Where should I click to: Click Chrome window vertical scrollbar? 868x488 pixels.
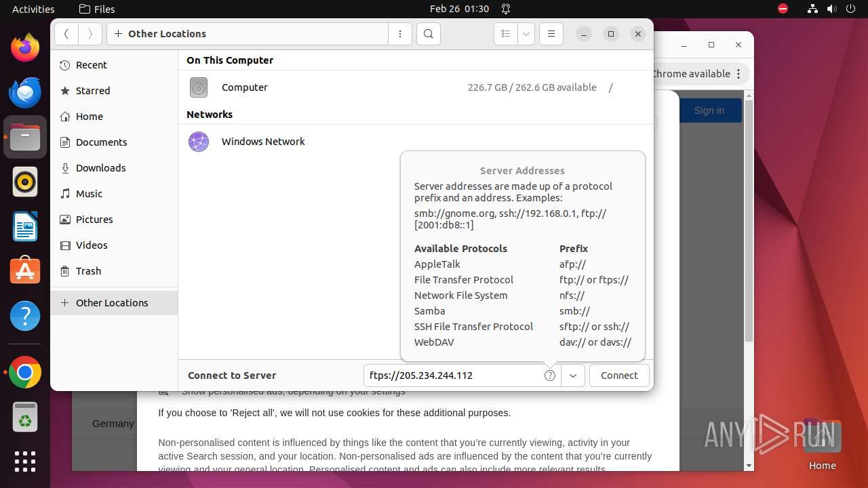749,220
